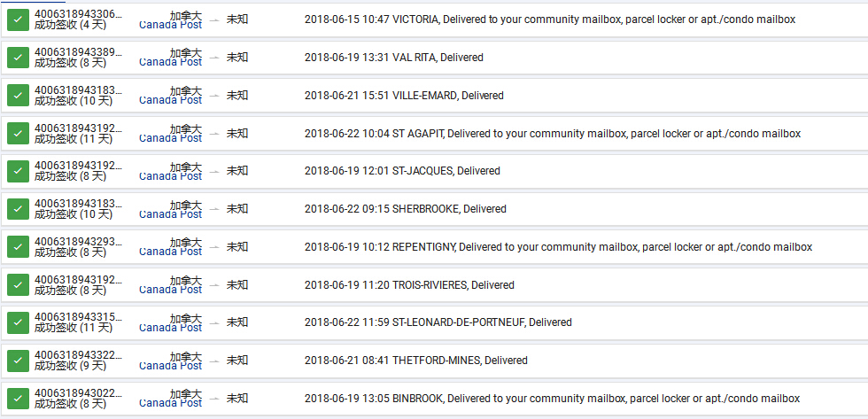This screenshot has height=419, width=868.
Task: Click the THETFORD-MINES Delivered status text
Action: click(x=415, y=361)
